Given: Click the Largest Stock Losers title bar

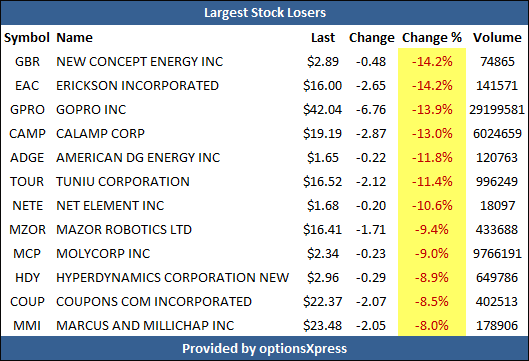Looking at the screenshot, I should [264, 13].
